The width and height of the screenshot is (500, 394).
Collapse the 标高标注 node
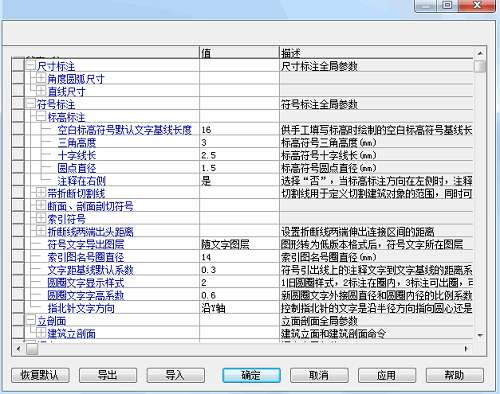(41, 117)
